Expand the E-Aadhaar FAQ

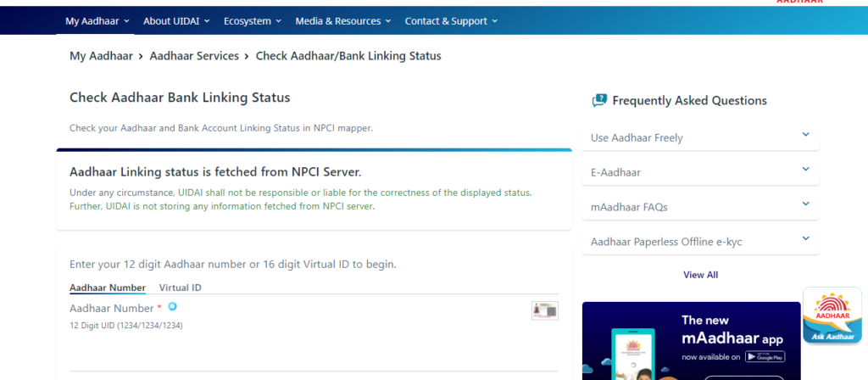click(701, 172)
